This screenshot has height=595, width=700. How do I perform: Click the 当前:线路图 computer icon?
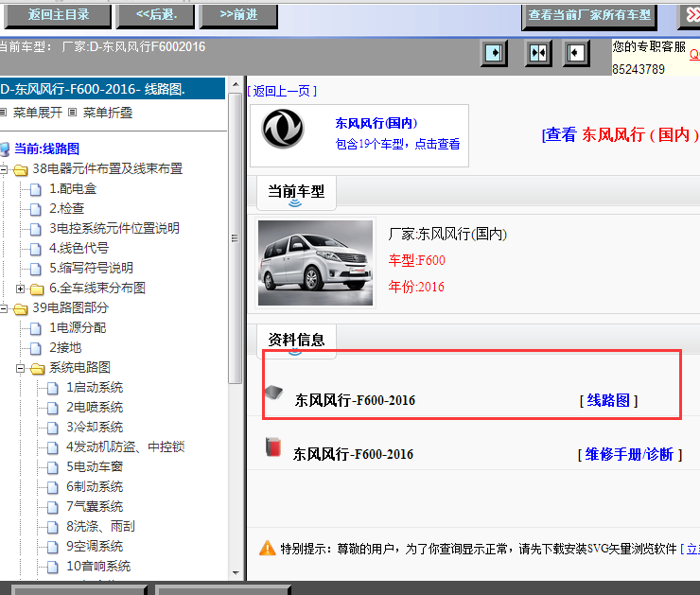coord(5,149)
